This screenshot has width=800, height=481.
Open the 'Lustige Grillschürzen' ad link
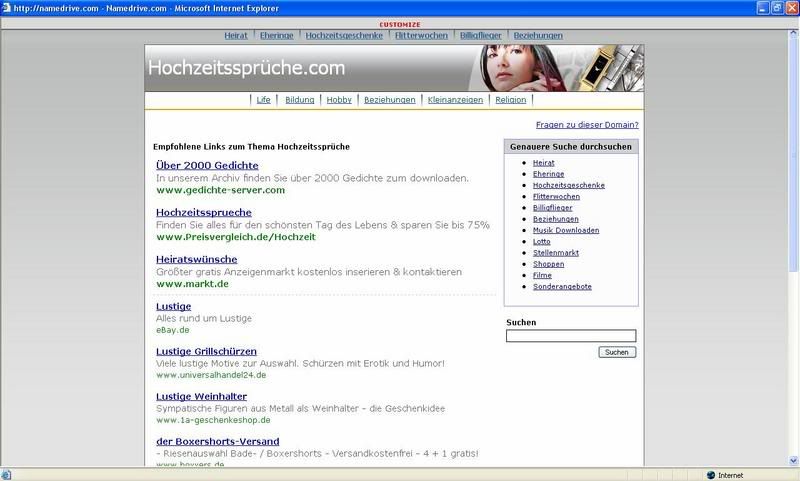click(206, 351)
